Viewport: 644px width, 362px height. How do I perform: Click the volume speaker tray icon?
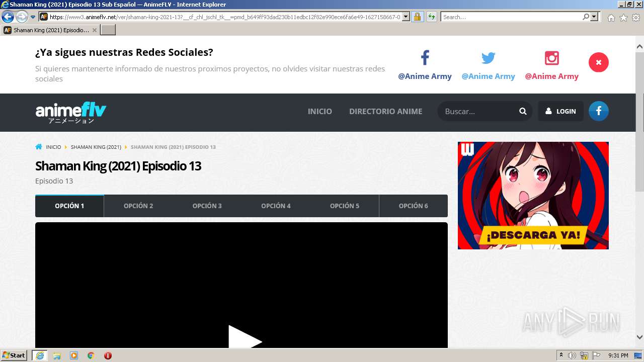pos(572,355)
